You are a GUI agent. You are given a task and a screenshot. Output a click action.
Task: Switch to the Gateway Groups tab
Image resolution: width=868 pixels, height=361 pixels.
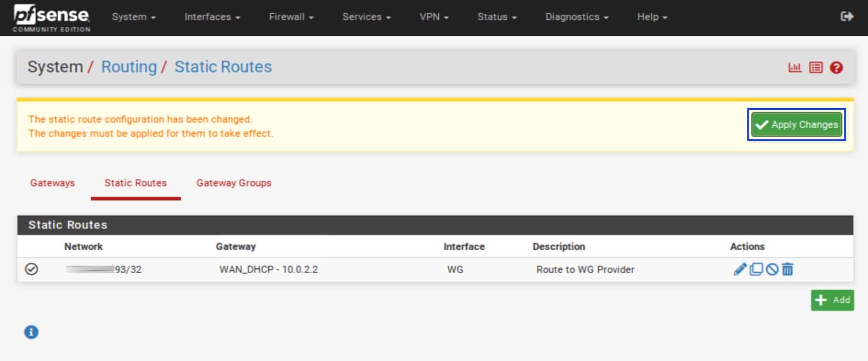tap(234, 183)
